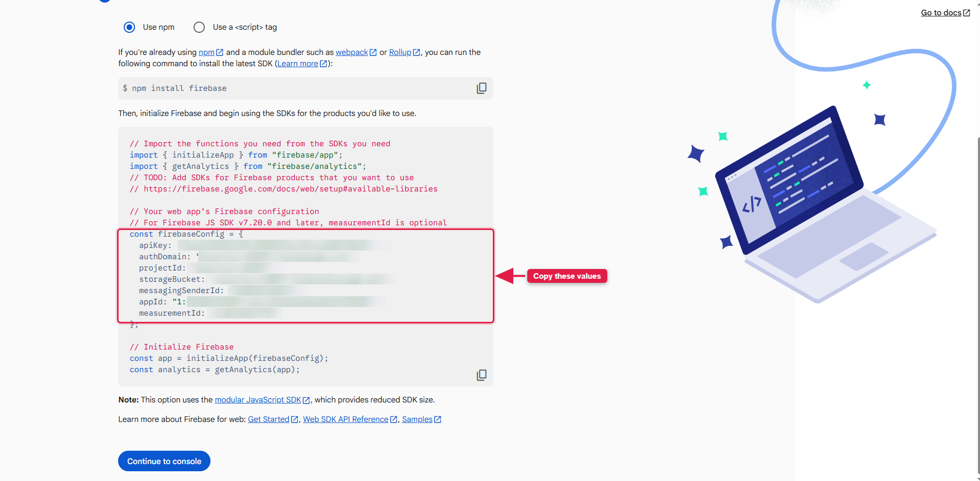Viewport: 980px width, 481px height.
Task: Click the external-link icon beside webpack
Action: tap(373, 52)
